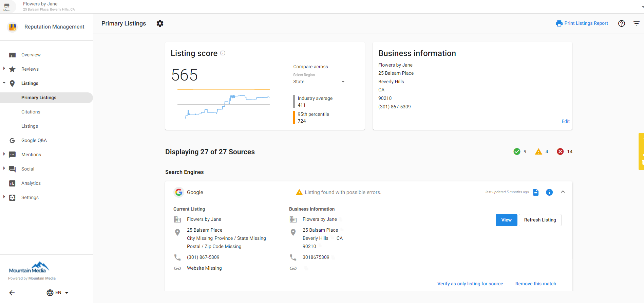Image resolution: width=644 pixels, height=303 pixels.
Task: Click 'last updated 5 months ago' text
Action: point(507,192)
